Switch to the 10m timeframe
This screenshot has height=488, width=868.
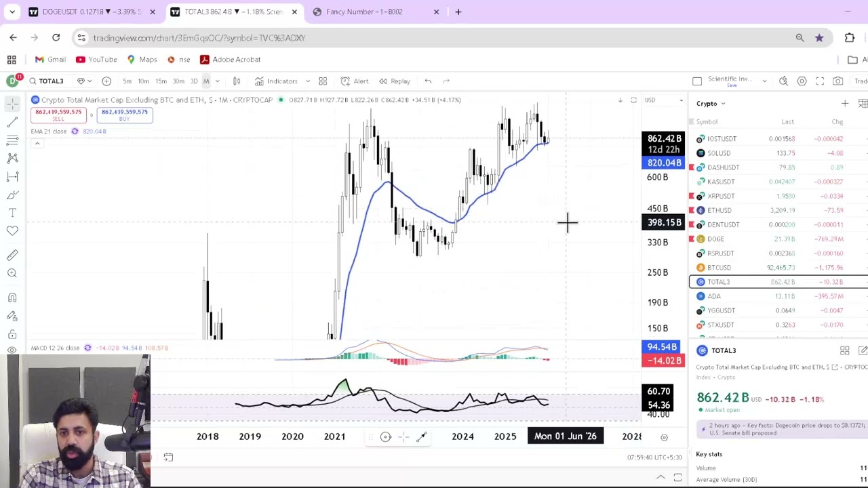[x=143, y=81]
